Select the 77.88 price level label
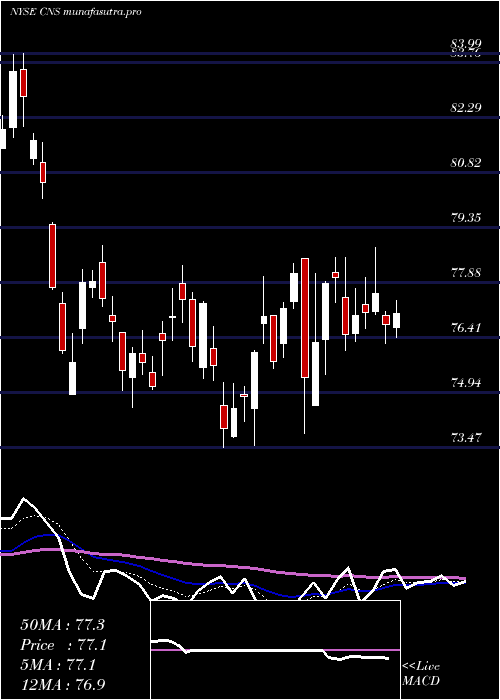The image size is (500, 700). coord(466,273)
